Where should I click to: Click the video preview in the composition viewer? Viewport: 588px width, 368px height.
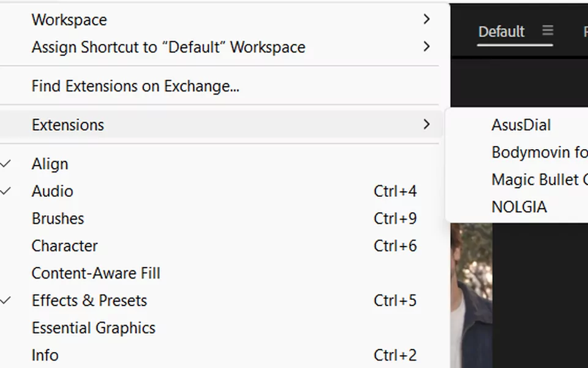472,295
